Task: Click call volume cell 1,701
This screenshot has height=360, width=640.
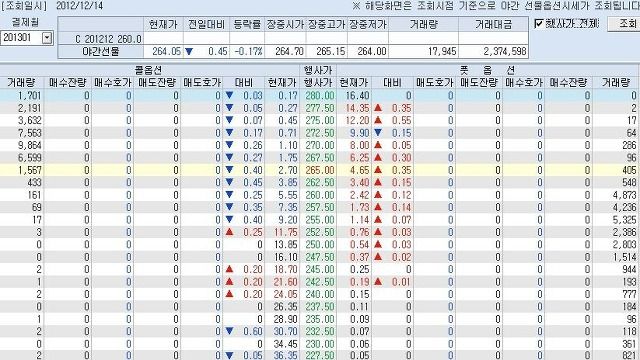Action: (x=22, y=96)
